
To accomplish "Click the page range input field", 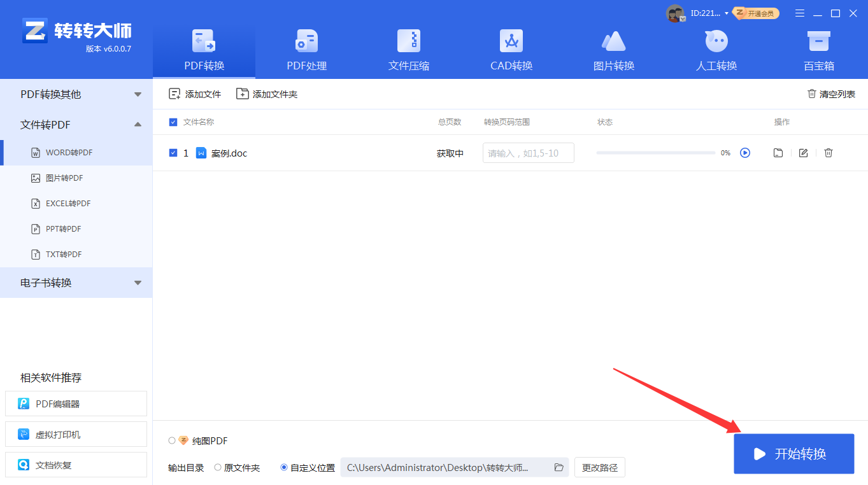I will click(x=529, y=153).
